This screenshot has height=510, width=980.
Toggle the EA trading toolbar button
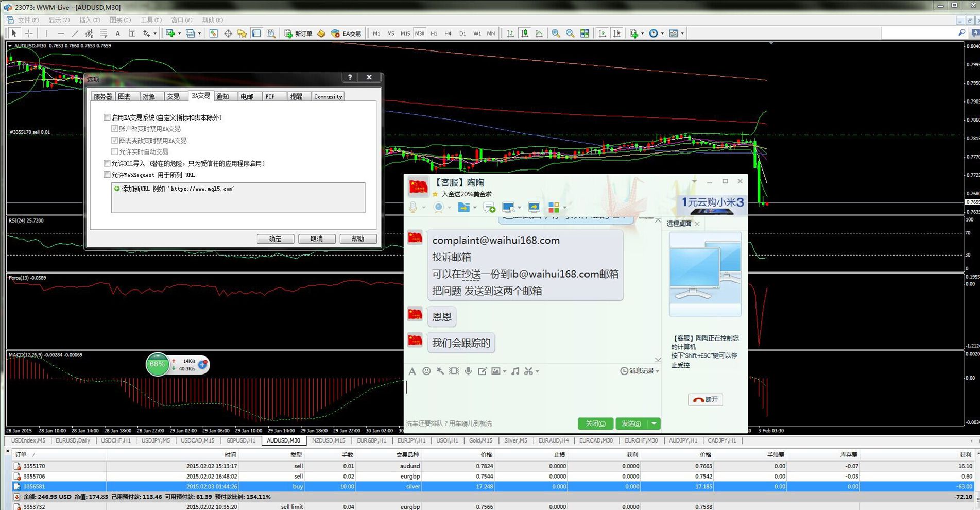(346, 33)
